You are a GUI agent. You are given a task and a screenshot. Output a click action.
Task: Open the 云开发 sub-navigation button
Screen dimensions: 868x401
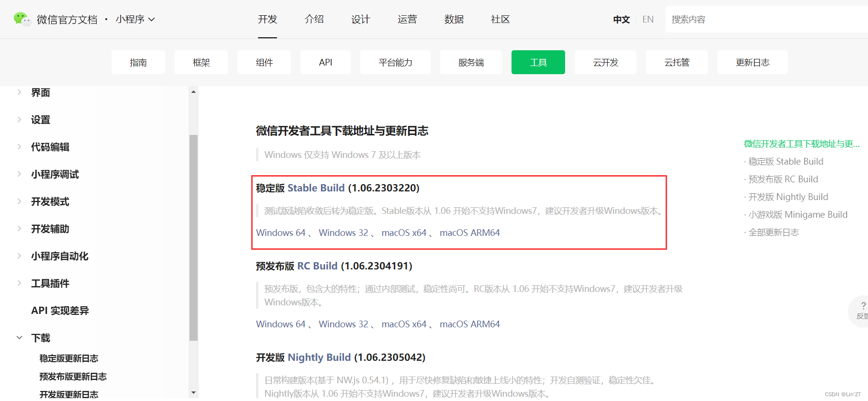coord(605,62)
